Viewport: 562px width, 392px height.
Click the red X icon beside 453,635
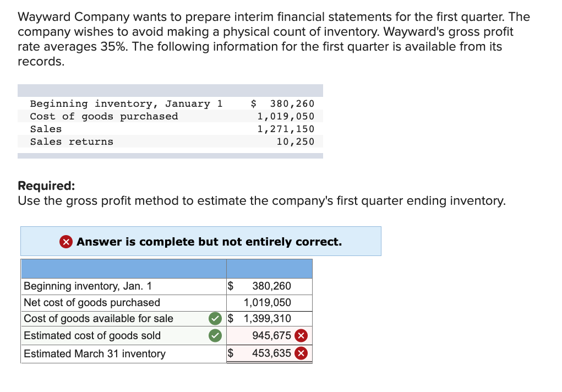pos(301,353)
